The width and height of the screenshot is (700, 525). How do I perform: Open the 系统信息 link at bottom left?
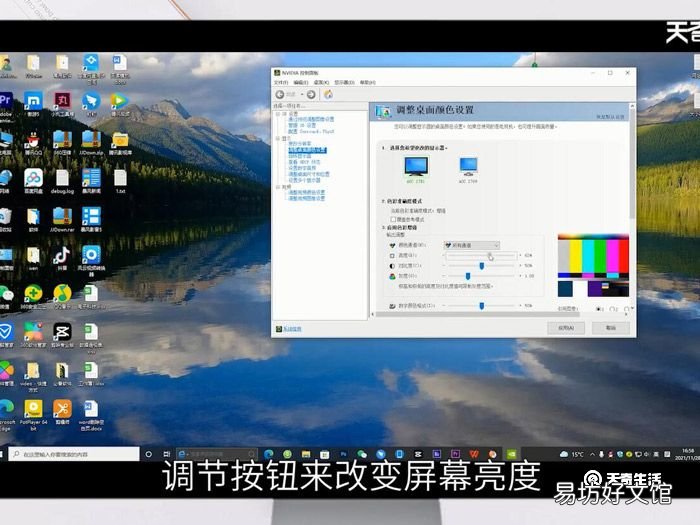292,329
